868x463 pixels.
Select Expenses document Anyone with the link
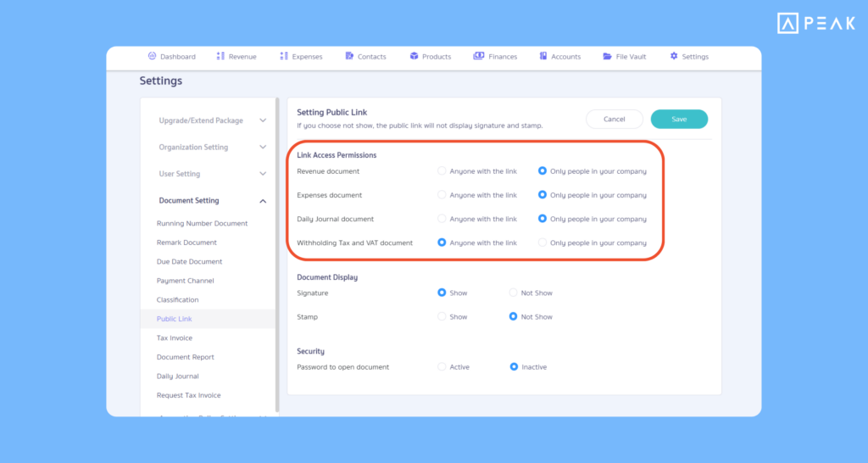tap(442, 195)
